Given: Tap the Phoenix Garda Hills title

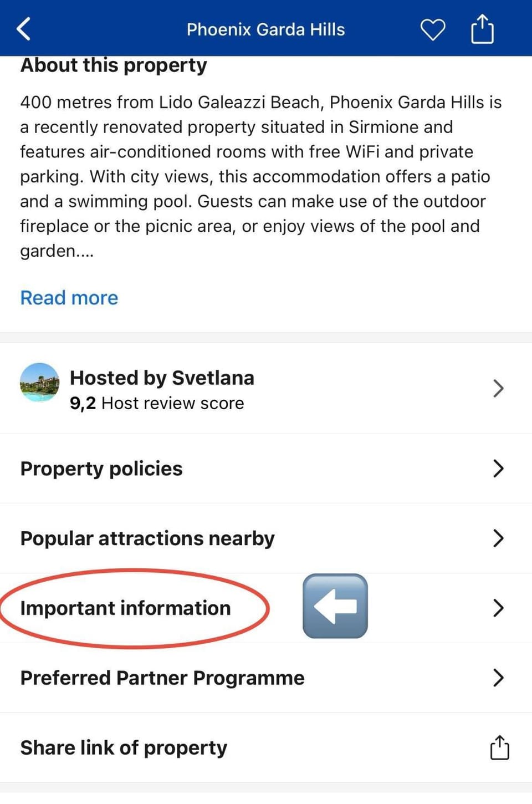Looking at the screenshot, I should pyautogui.click(x=265, y=29).
